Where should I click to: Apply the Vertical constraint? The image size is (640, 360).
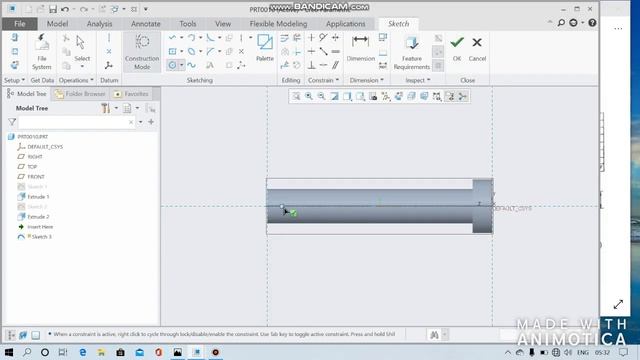click(x=311, y=38)
